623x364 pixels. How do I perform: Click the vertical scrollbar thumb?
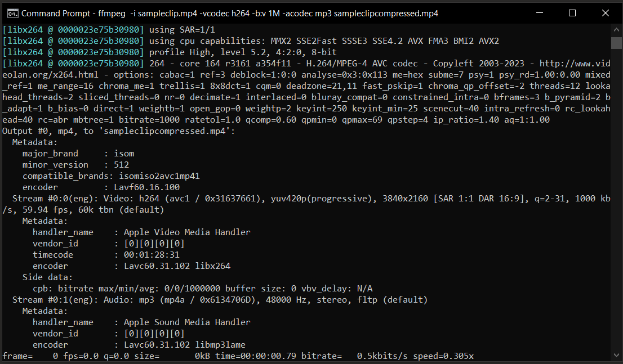click(x=616, y=44)
